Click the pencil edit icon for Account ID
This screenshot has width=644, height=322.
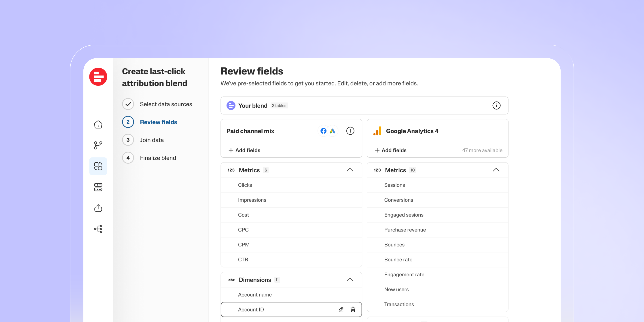pos(341,309)
